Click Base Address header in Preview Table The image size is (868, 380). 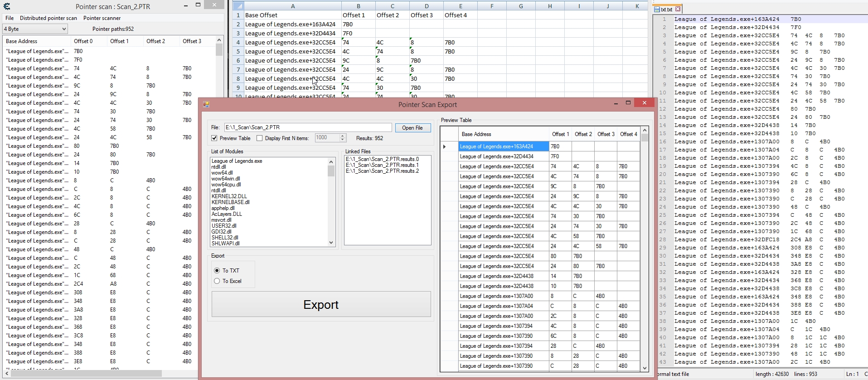(504, 134)
